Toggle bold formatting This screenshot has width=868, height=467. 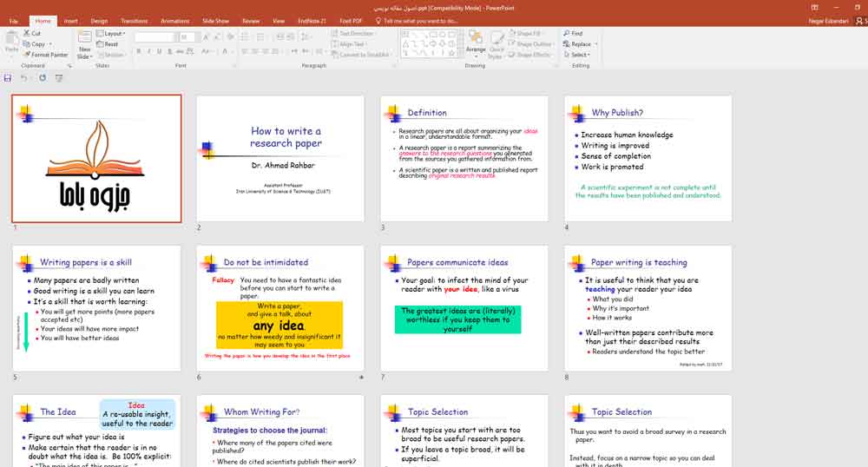[x=138, y=51]
